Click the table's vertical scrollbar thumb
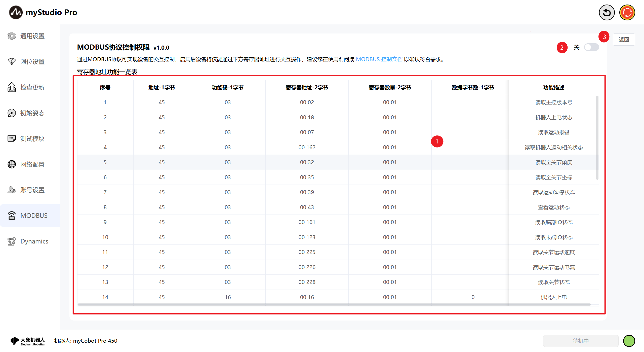The width and height of the screenshot is (644, 352). (x=597, y=137)
